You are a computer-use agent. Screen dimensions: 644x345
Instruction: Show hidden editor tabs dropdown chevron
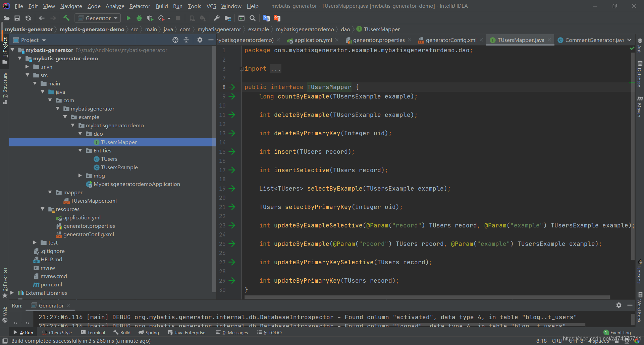click(629, 40)
